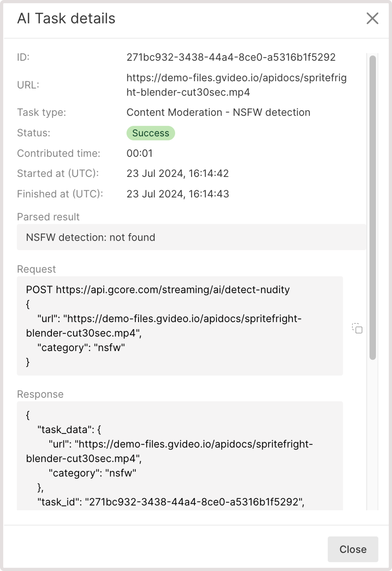Click the 'NSFW detection: not found' result

(x=91, y=237)
